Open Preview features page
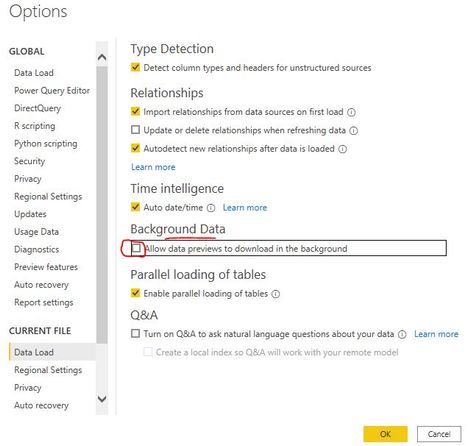Image resolution: width=470 pixels, height=446 pixels. 46,267
